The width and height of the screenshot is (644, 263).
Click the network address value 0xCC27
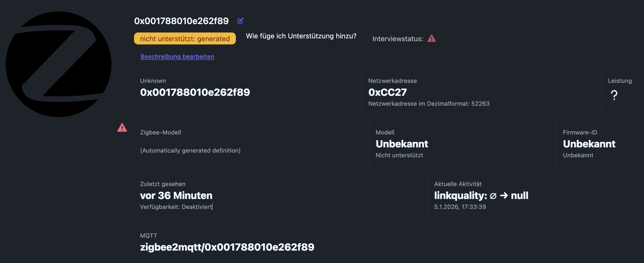387,92
